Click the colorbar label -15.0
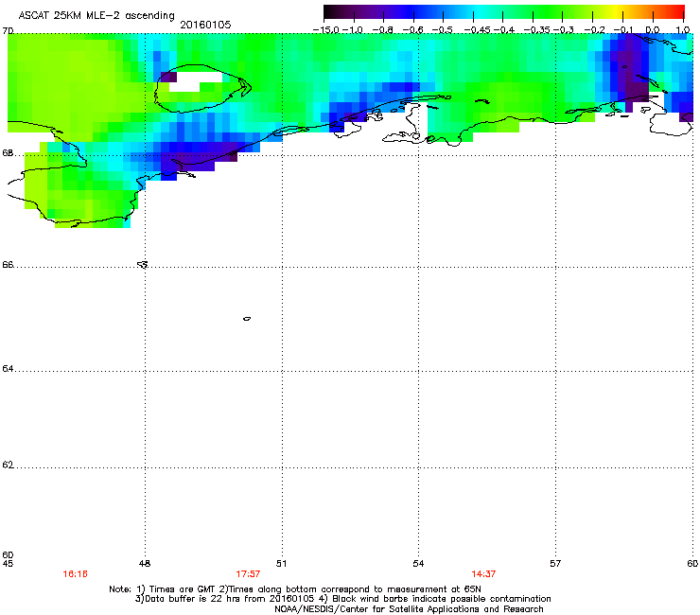The height and width of the screenshot is (615, 700). [326, 30]
